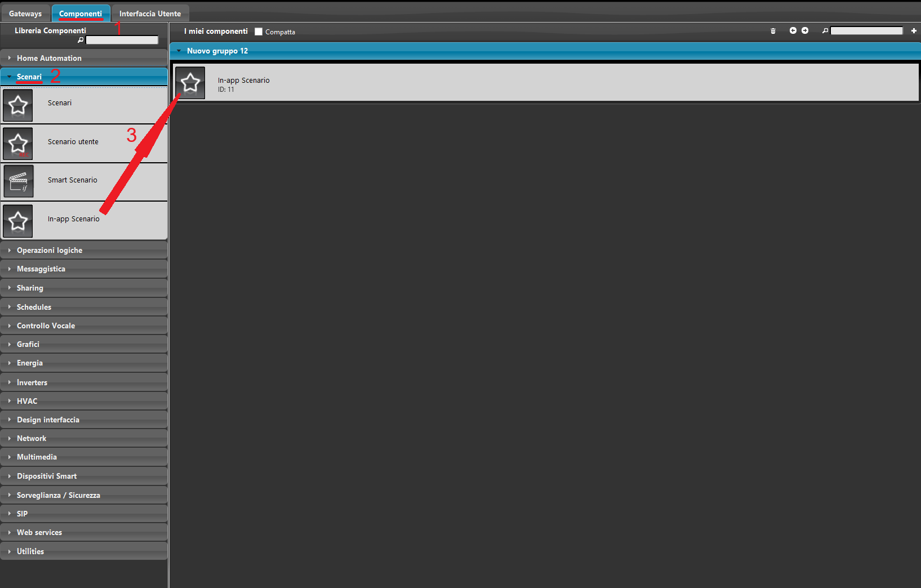The height and width of the screenshot is (588, 921).
Task: Select the Scenari star icon
Action: click(18, 105)
